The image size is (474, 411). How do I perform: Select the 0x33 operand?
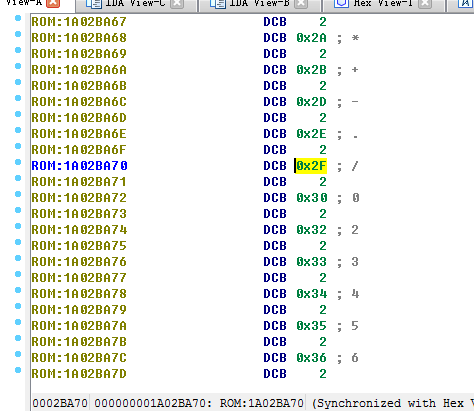point(311,262)
